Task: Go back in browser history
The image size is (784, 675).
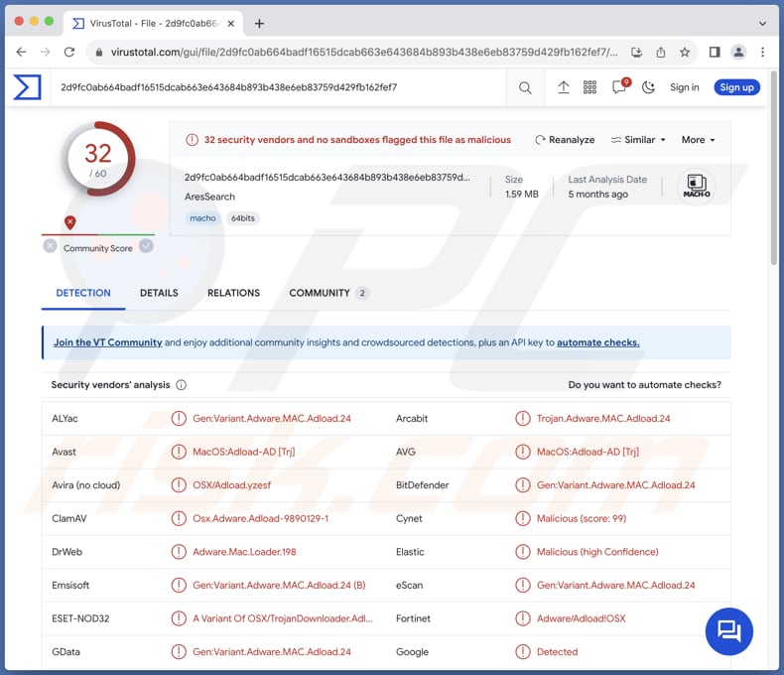Action: point(21,52)
